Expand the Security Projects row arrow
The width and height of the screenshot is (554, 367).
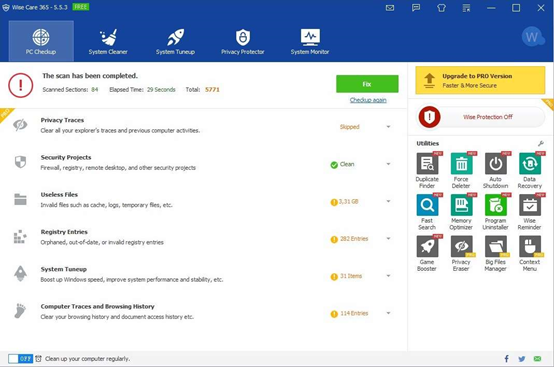pos(388,164)
